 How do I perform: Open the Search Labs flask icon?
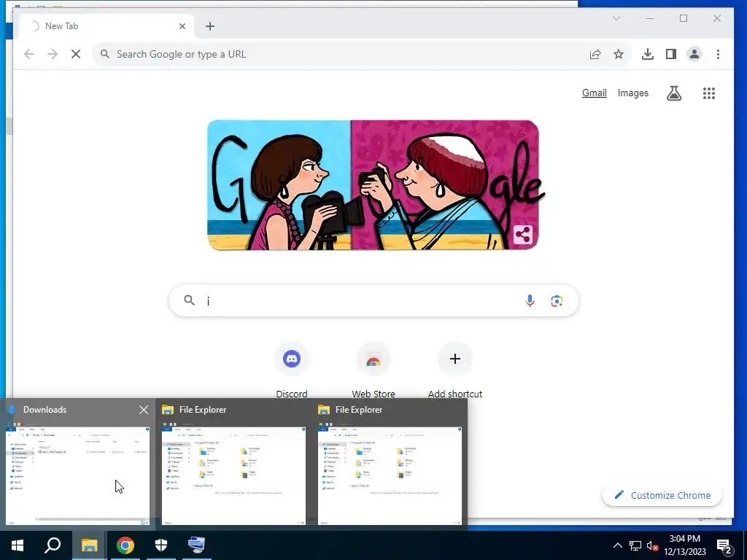[x=673, y=93]
